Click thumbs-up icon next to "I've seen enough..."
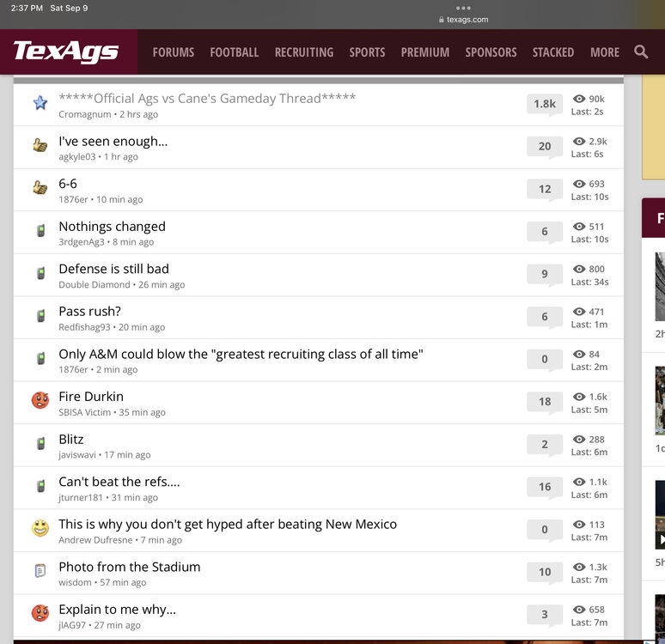This screenshot has width=665, height=644. coord(40,146)
